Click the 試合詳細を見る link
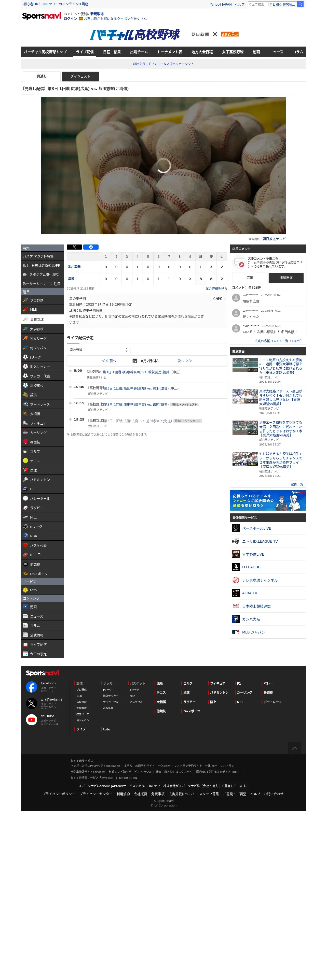This screenshot has width=327, height=980. coord(216,288)
